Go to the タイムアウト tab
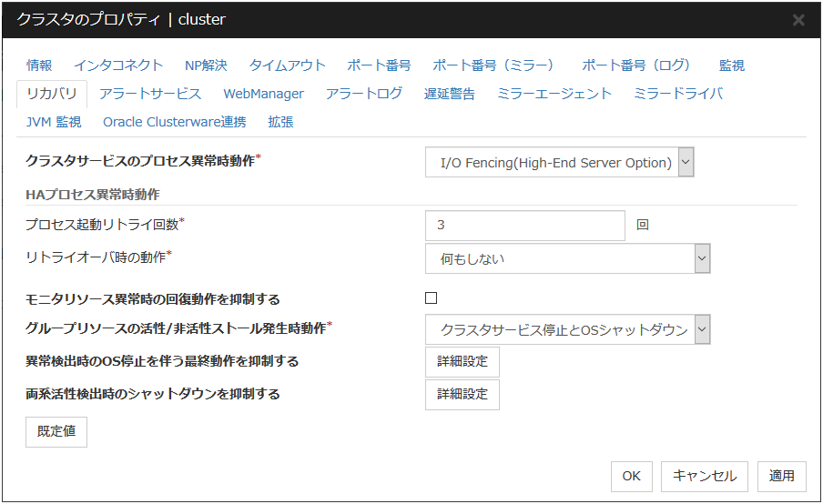 [287, 66]
